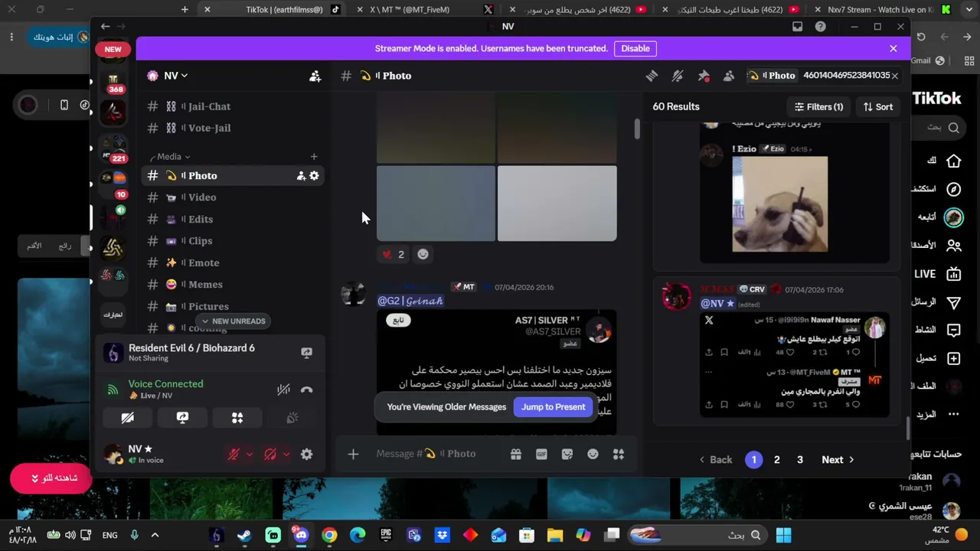Image resolution: width=980 pixels, height=551 pixels.
Task: Open Google Chrome from the taskbar
Action: pos(329,535)
